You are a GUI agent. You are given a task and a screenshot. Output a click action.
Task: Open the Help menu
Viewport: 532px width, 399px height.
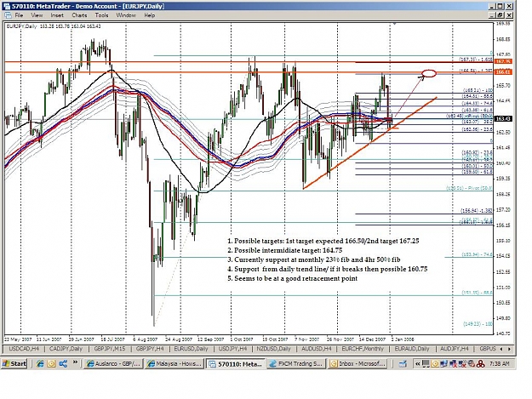149,15
